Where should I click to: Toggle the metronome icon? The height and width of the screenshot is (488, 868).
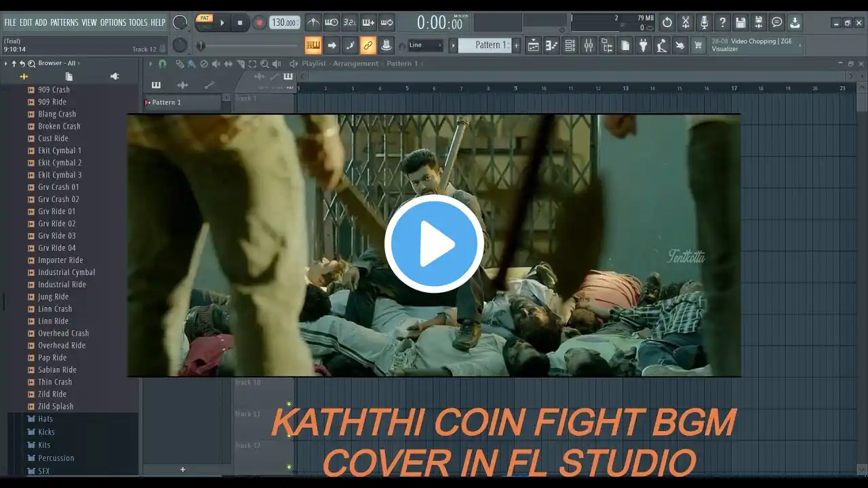pos(313,22)
